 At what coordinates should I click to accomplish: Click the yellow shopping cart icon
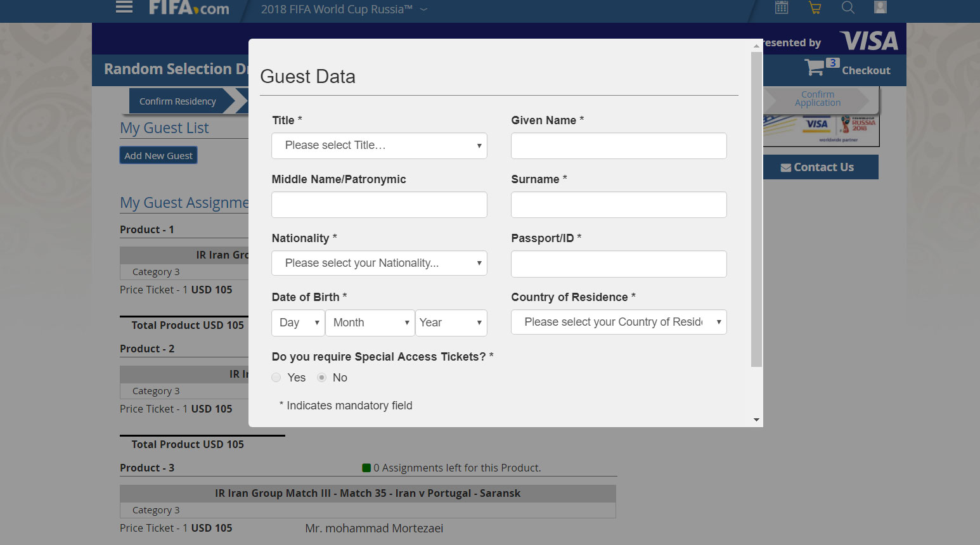coord(815,8)
